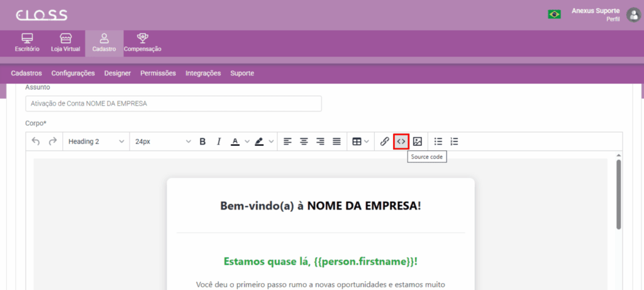Viewport: 644px width, 290px height.
Task: Insert a link using link icon
Action: pos(384,142)
